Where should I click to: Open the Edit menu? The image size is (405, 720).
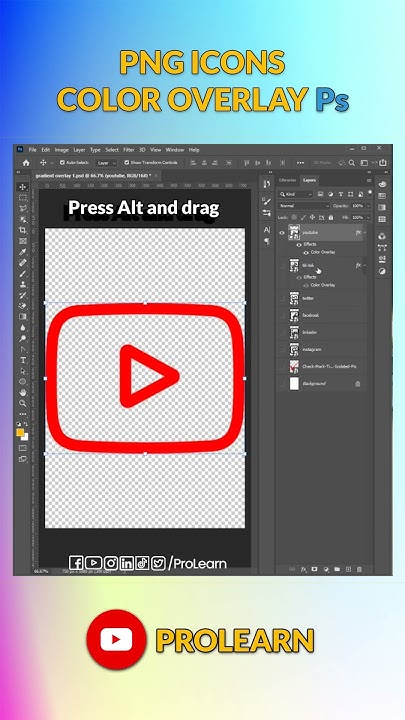46,150
